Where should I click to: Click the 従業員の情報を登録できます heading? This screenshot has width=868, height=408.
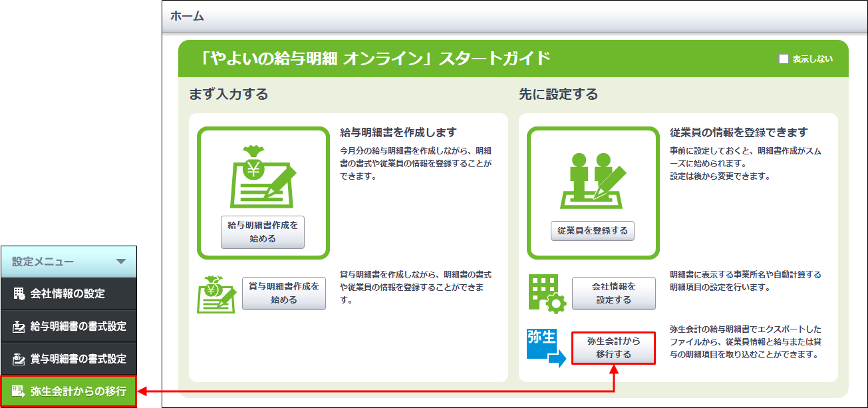coord(739,132)
